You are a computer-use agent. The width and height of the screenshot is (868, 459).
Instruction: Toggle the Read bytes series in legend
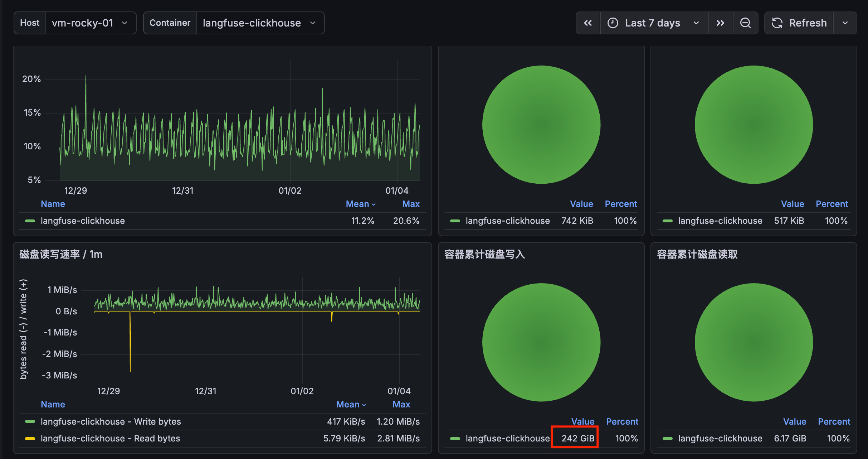click(x=110, y=438)
